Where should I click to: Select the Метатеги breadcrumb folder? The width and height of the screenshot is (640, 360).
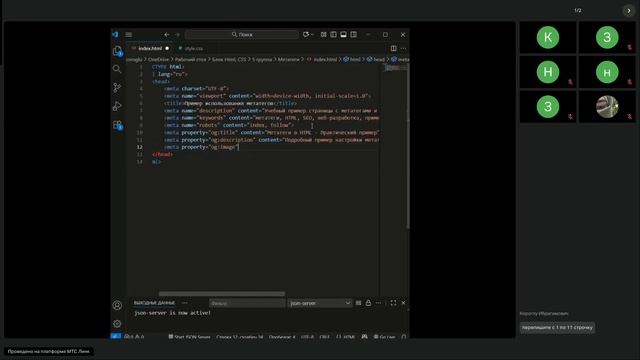point(289,60)
